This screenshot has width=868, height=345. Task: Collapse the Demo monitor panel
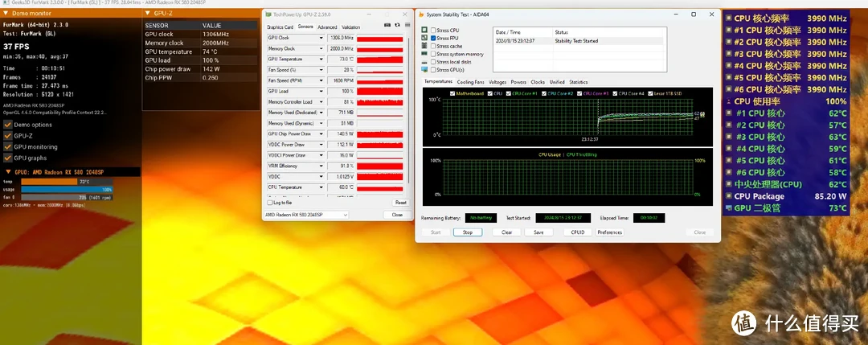coord(6,14)
